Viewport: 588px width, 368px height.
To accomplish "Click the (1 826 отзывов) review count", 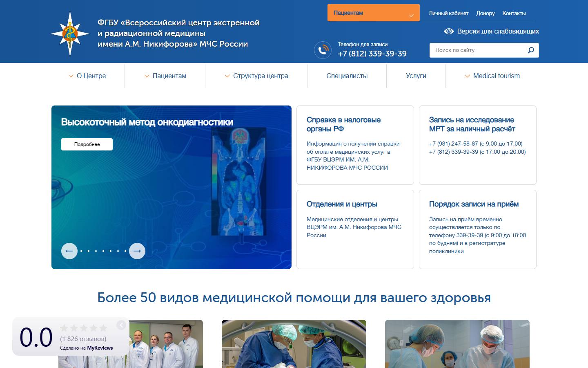I will 83,339.
